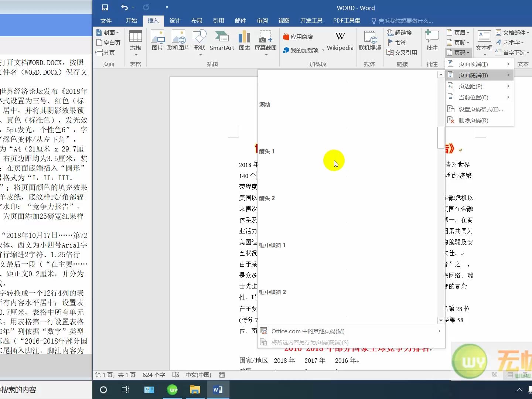Image resolution: width=532 pixels, height=399 pixels.
Task: Insert an online picture (联机图片)
Action: (x=178, y=41)
